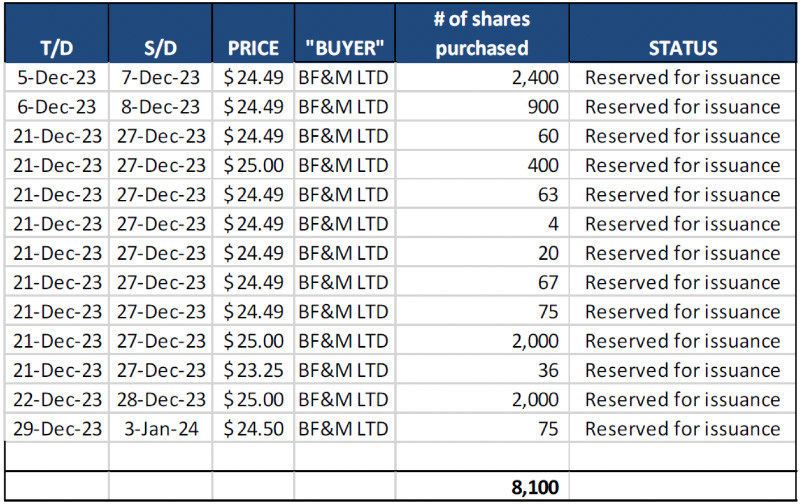Click the PRICE column header
Screen dimensions: 800x504
[253, 48]
